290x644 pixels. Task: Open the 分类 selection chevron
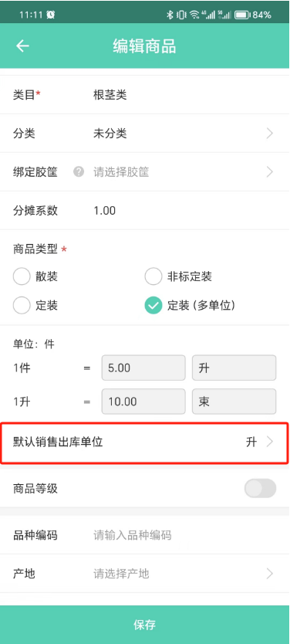pos(269,133)
